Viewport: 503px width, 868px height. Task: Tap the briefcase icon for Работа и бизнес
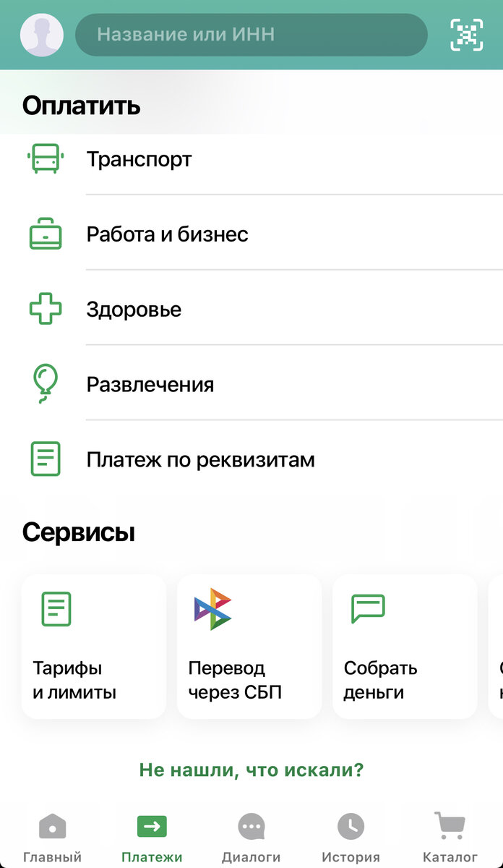pos(46,234)
